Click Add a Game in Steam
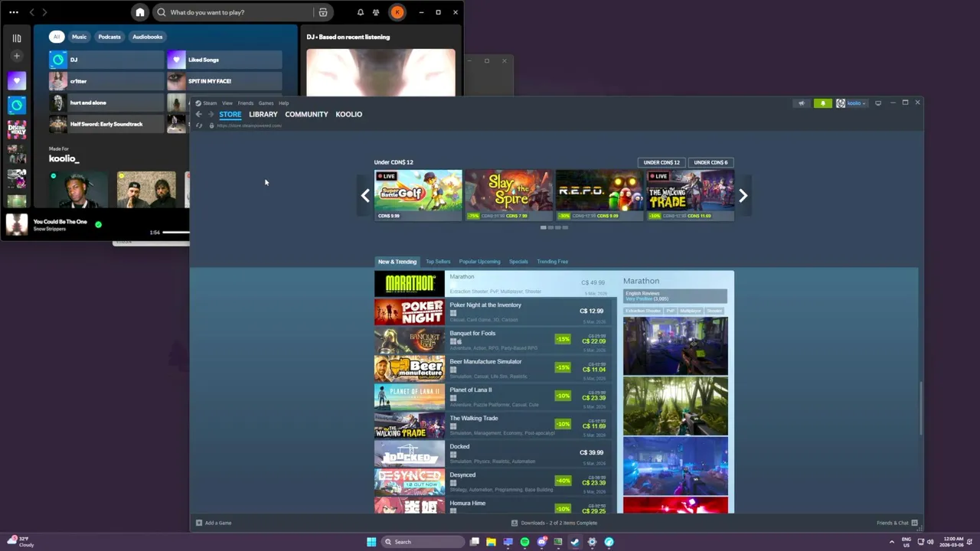 [214, 523]
